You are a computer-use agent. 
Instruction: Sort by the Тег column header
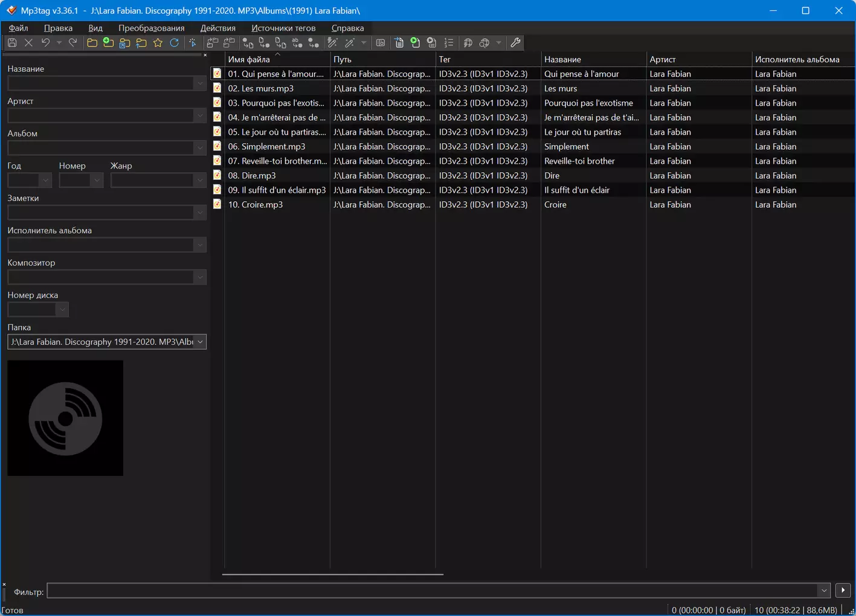click(x=488, y=59)
